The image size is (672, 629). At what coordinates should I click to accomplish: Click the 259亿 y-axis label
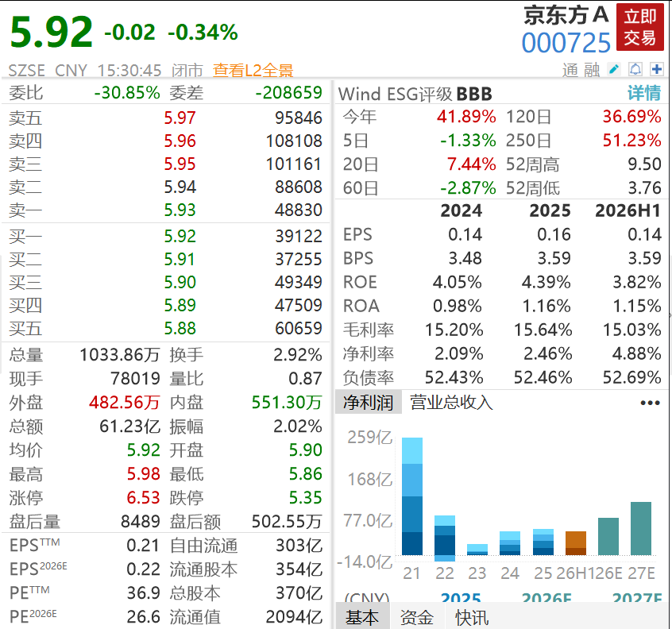coord(370,438)
